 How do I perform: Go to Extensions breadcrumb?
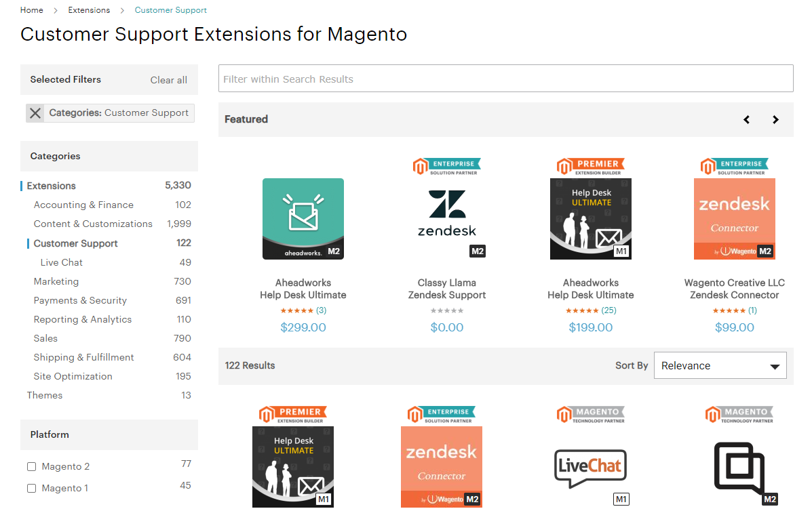(89, 9)
